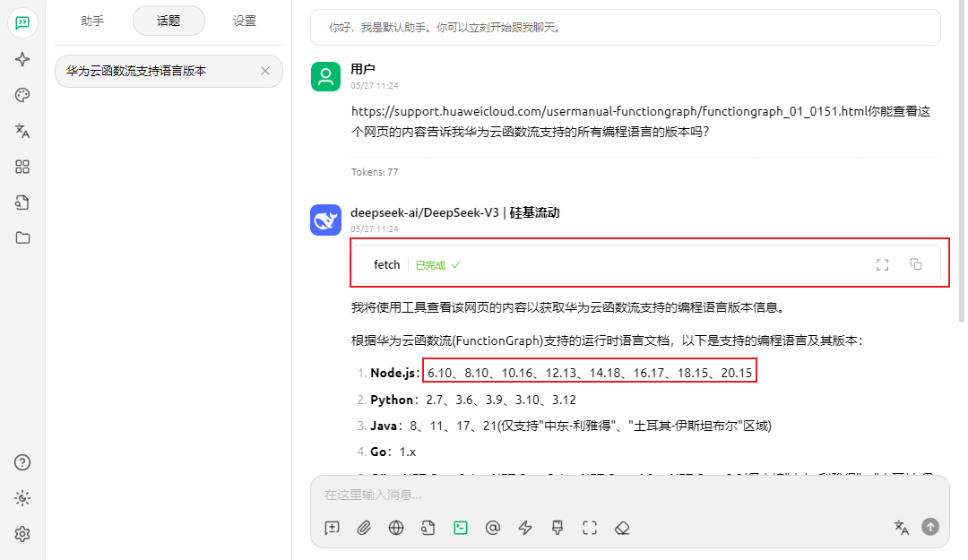The width and height of the screenshot is (968, 560).
Task: Click the eraser clear context icon
Action: point(622,528)
